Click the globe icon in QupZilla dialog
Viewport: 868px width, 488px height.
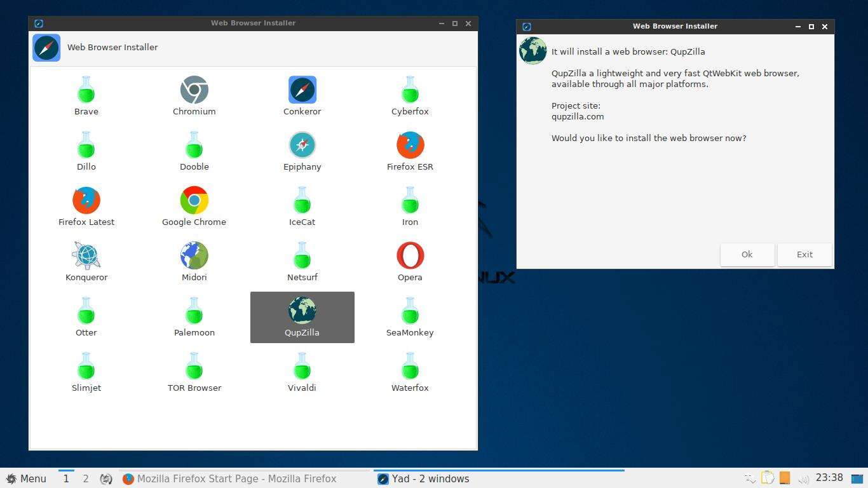coord(533,51)
